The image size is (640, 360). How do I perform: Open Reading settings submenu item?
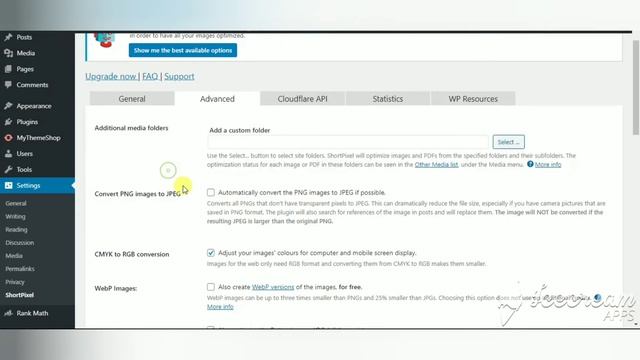pyautogui.click(x=16, y=229)
